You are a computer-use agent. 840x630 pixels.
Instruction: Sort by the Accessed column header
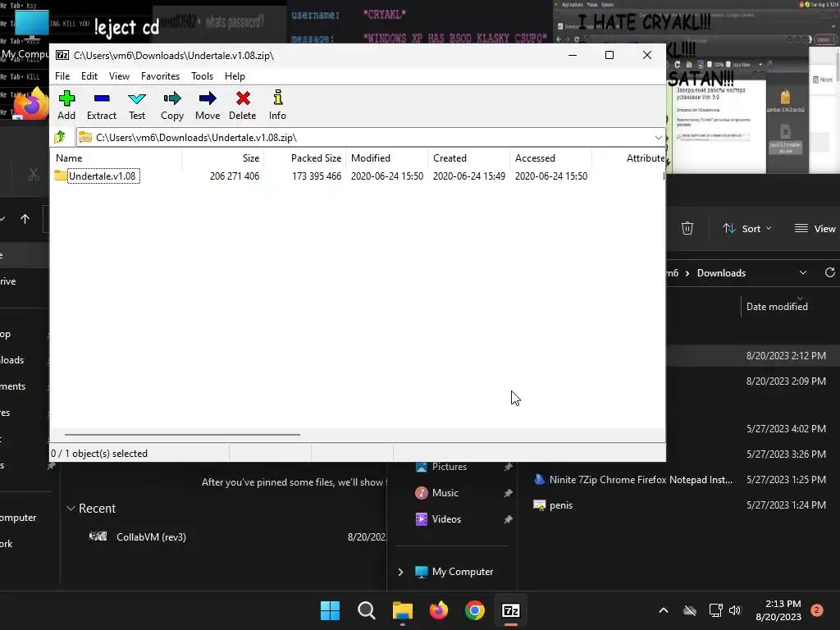[x=550, y=158]
